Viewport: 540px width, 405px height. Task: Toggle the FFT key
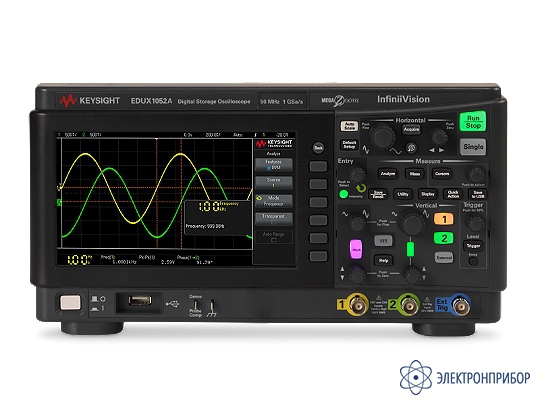click(383, 241)
